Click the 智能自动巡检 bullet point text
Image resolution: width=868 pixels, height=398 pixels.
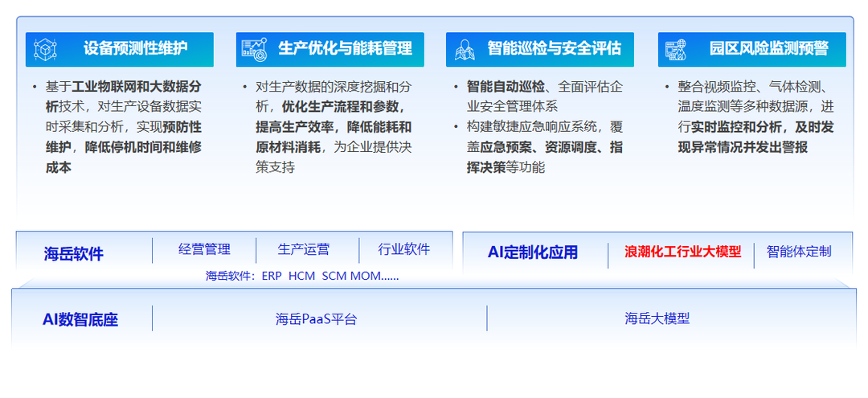point(506,86)
